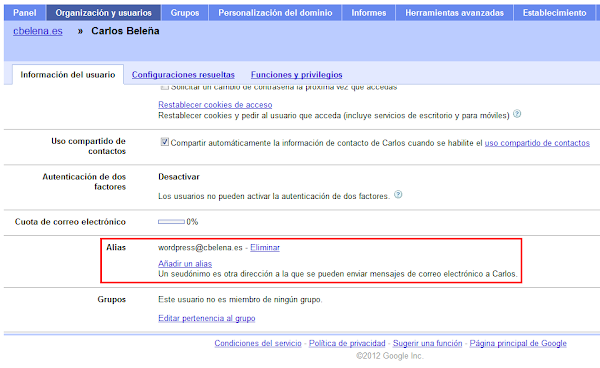Click Añadir un alias link
The height and width of the screenshot is (368, 600).
(185, 264)
